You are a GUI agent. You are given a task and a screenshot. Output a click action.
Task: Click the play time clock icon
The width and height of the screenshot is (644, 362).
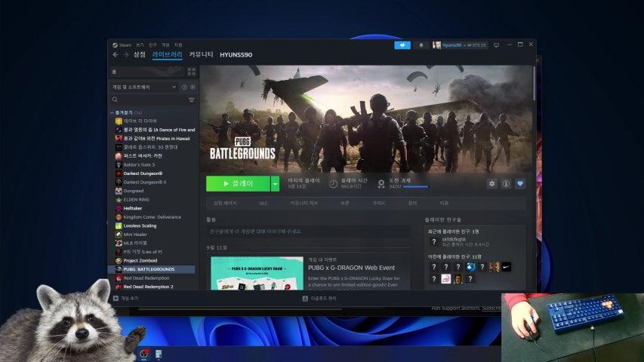pyautogui.click(x=333, y=183)
